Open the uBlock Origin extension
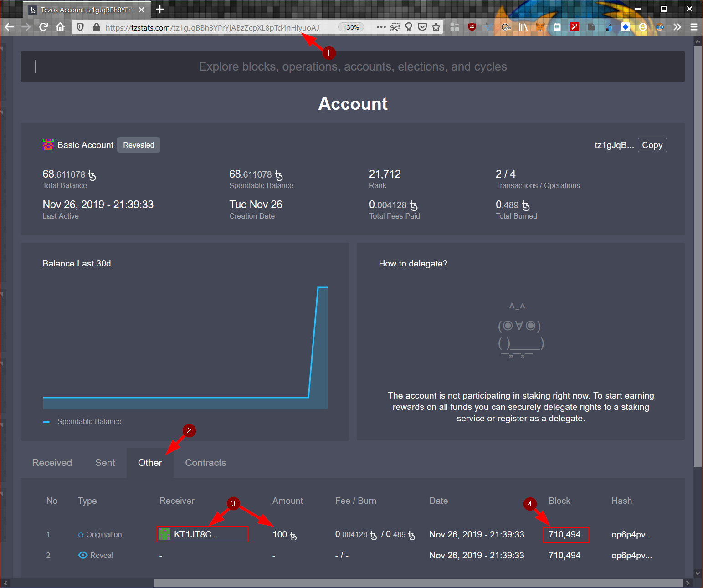The height and width of the screenshot is (588, 703). point(472,27)
